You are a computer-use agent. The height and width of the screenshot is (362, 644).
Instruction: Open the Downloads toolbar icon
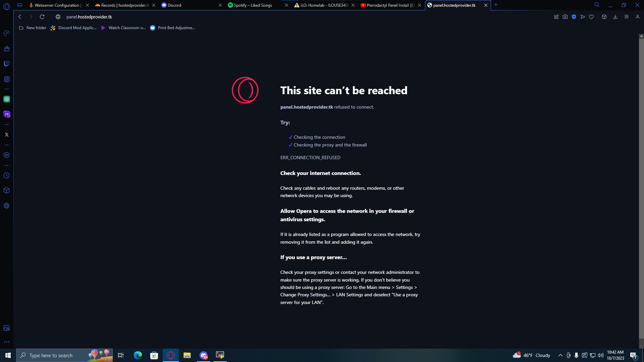pos(615,17)
